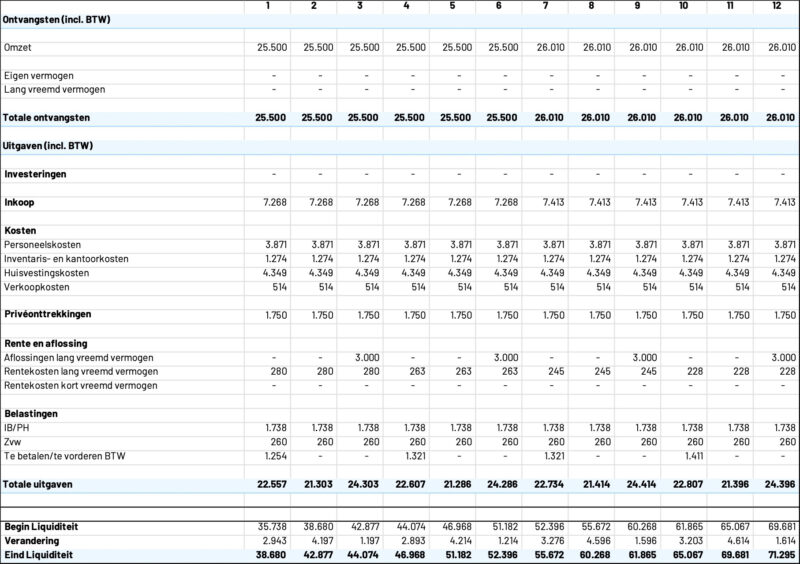Select column header 7

tap(545, 7)
